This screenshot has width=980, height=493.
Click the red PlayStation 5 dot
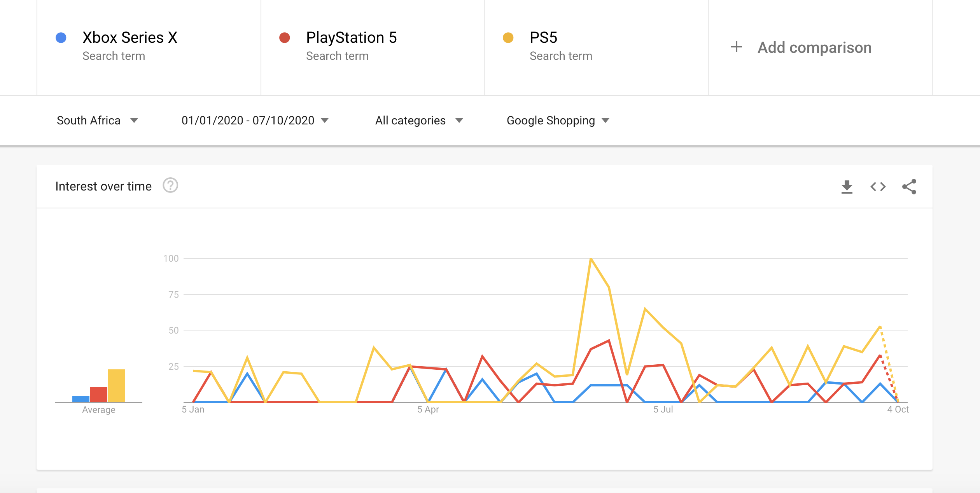click(x=285, y=38)
